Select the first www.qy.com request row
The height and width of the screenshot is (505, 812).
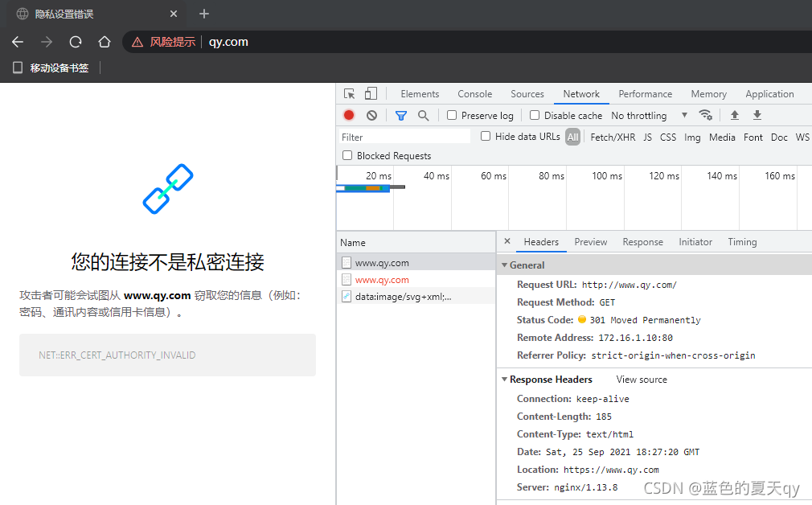pyautogui.click(x=416, y=263)
